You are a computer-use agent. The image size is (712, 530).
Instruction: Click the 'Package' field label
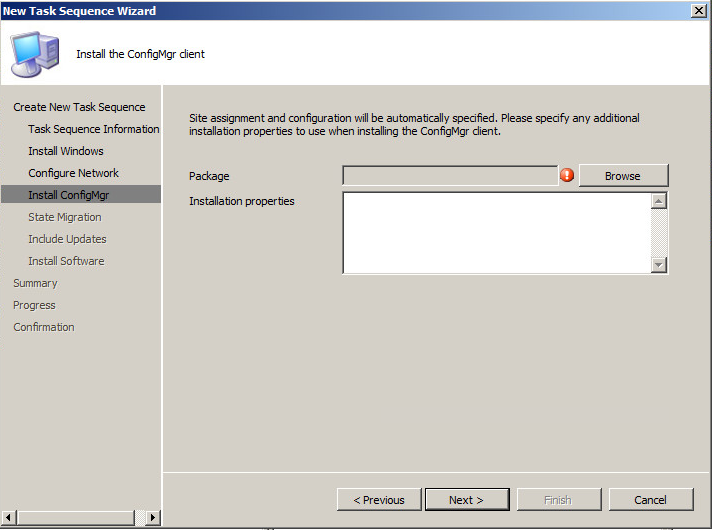(209, 176)
